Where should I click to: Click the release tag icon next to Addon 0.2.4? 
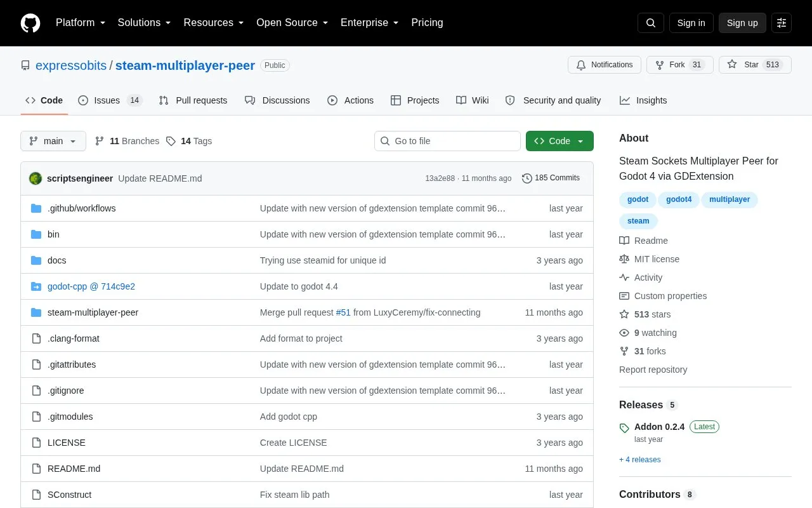coord(624,427)
